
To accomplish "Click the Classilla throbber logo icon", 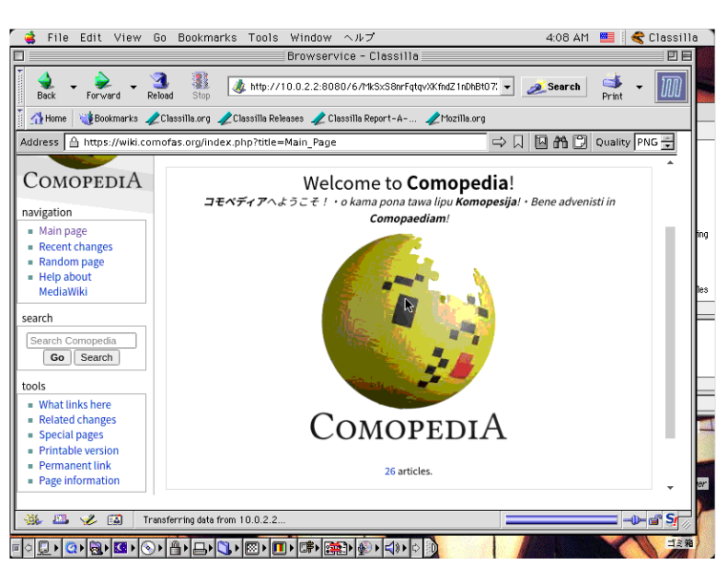I will [x=671, y=86].
